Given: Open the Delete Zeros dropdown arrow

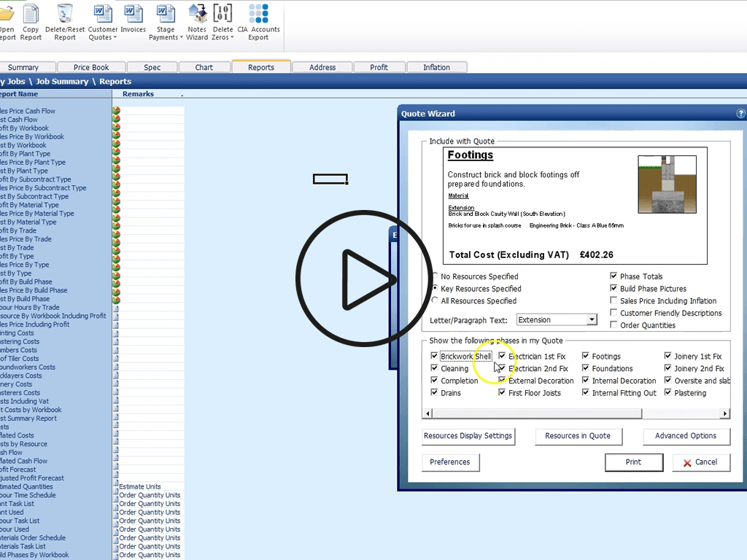Looking at the screenshot, I should click(232, 38).
